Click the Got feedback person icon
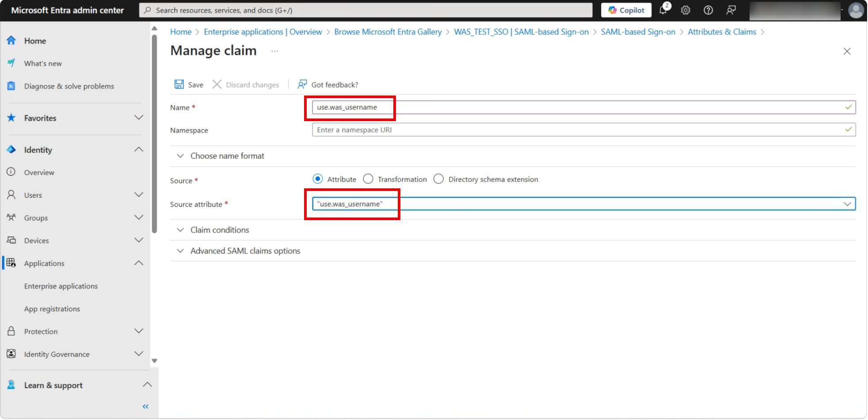 coord(302,84)
